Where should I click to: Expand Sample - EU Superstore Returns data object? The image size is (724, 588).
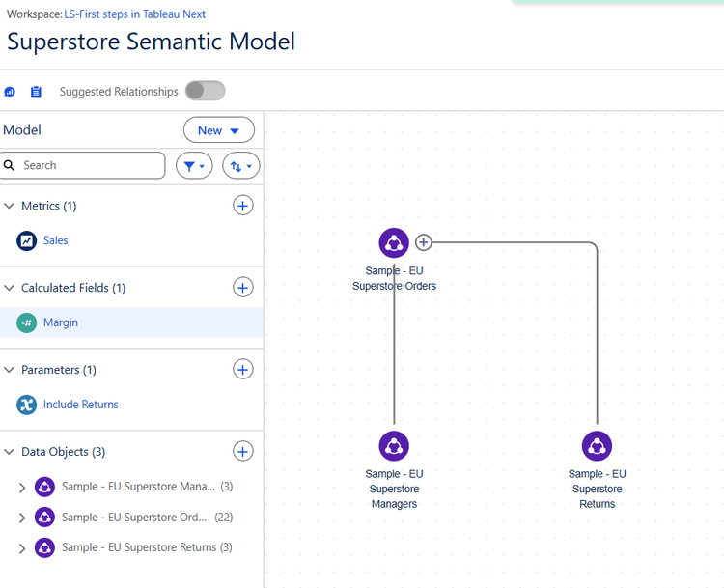(22, 548)
